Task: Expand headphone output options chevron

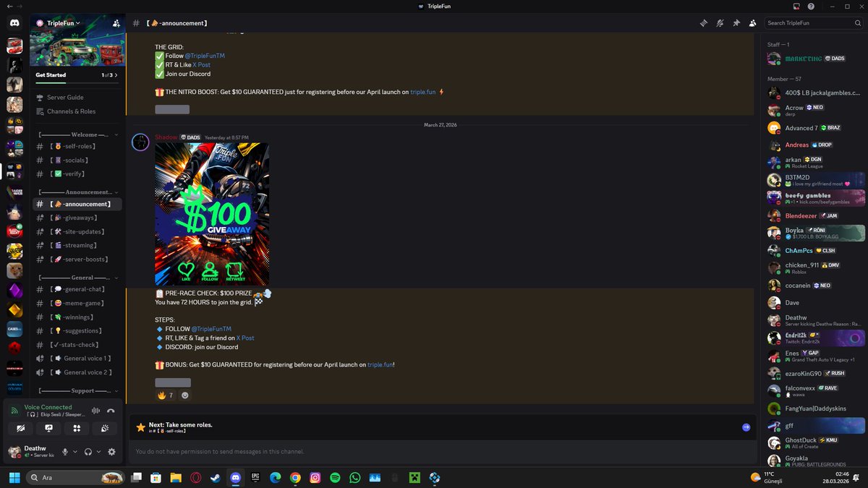Action: (x=98, y=452)
